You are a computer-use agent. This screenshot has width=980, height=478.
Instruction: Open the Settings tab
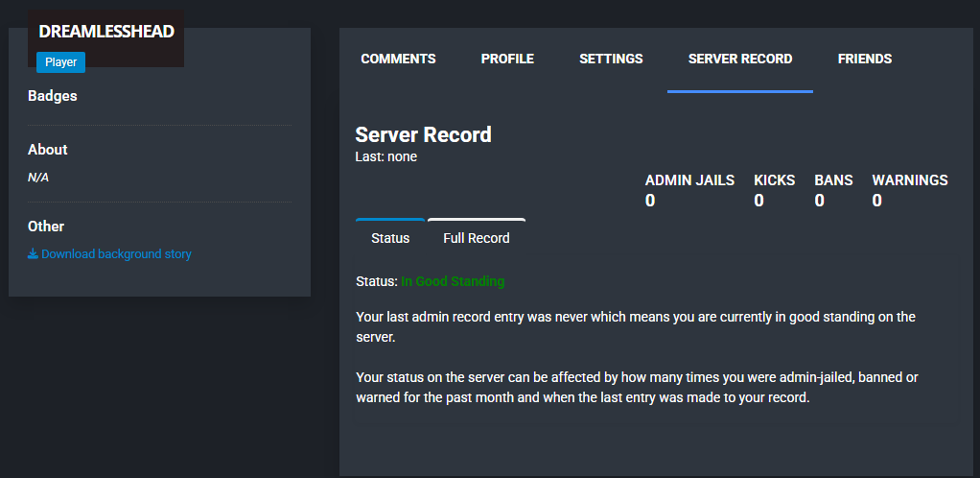click(x=611, y=59)
